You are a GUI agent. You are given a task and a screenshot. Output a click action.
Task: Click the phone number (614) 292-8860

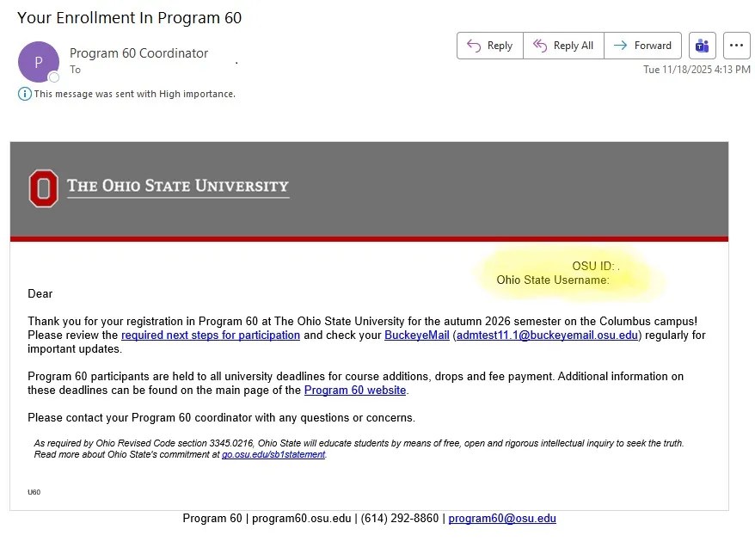click(x=400, y=519)
